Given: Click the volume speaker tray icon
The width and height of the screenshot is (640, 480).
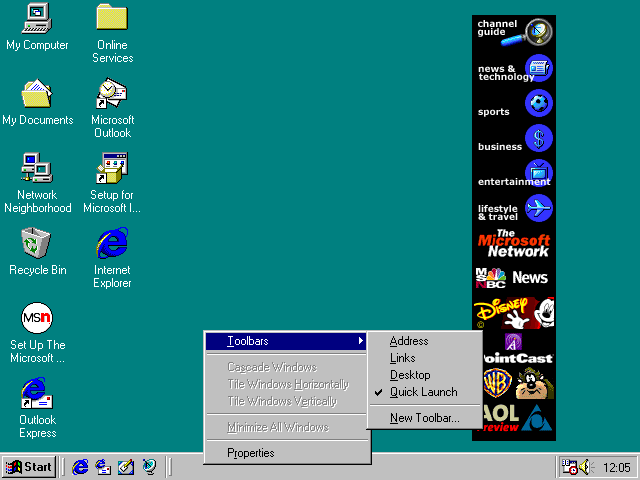Looking at the screenshot, I should click(584, 467).
